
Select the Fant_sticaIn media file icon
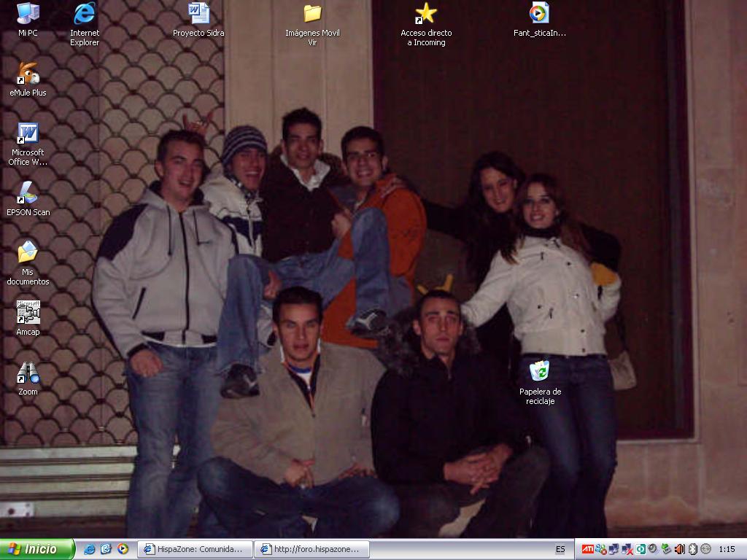540,14
